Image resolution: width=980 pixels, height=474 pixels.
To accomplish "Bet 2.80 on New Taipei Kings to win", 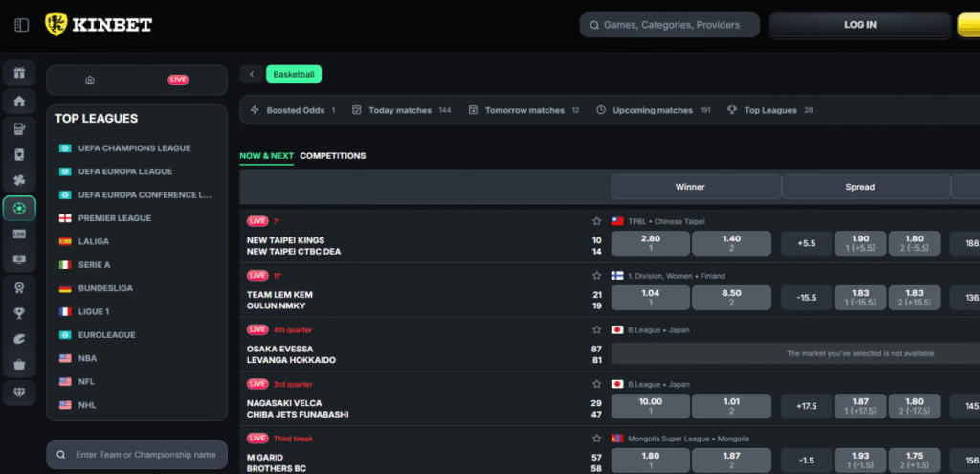I will coord(651,243).
